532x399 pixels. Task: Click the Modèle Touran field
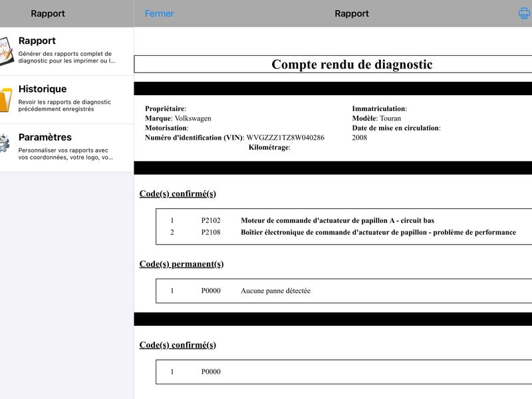[376, 118]
